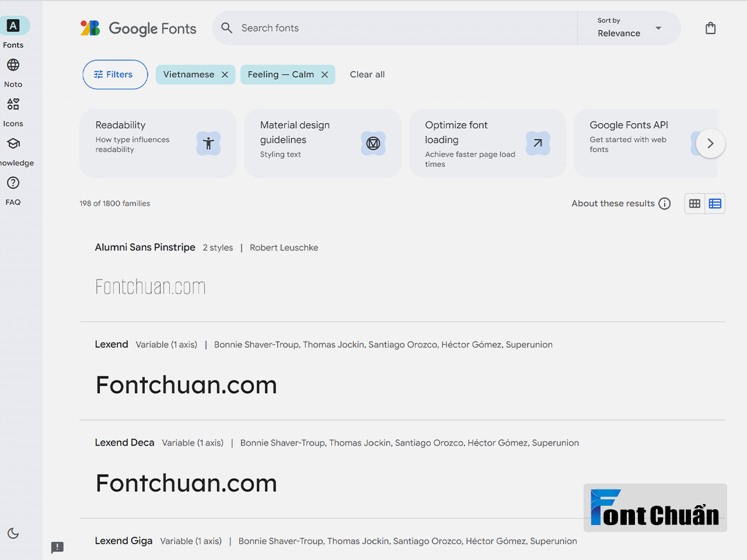Click the Alumni Sans Pinstripe preview text
Image resolution: width=747 pixels, height=560 pixels.
click(151, 286)
